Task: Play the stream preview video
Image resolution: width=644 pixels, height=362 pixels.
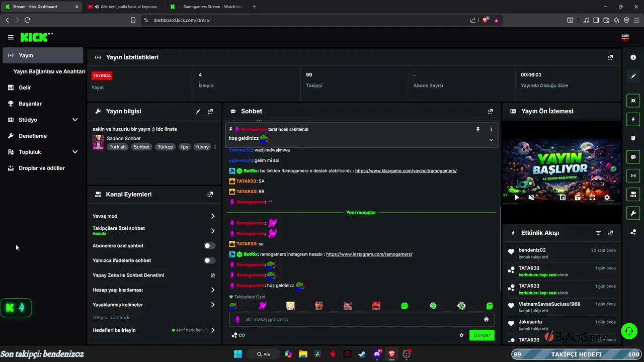Action: (x=516, y=198)
